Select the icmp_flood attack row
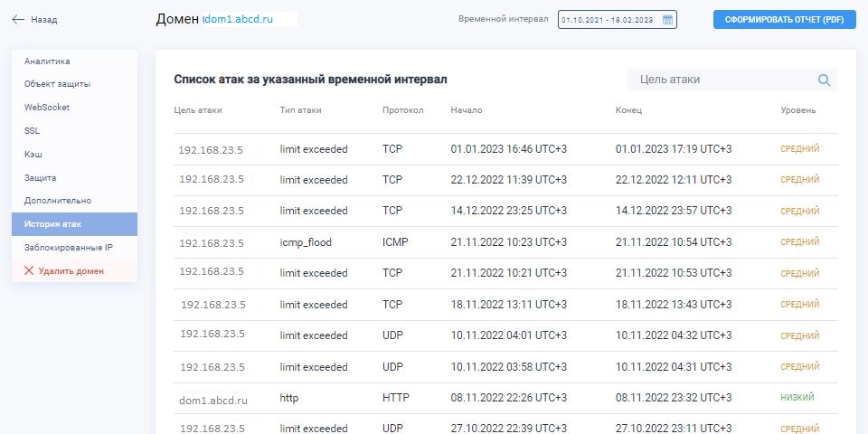 click(506, 242)
